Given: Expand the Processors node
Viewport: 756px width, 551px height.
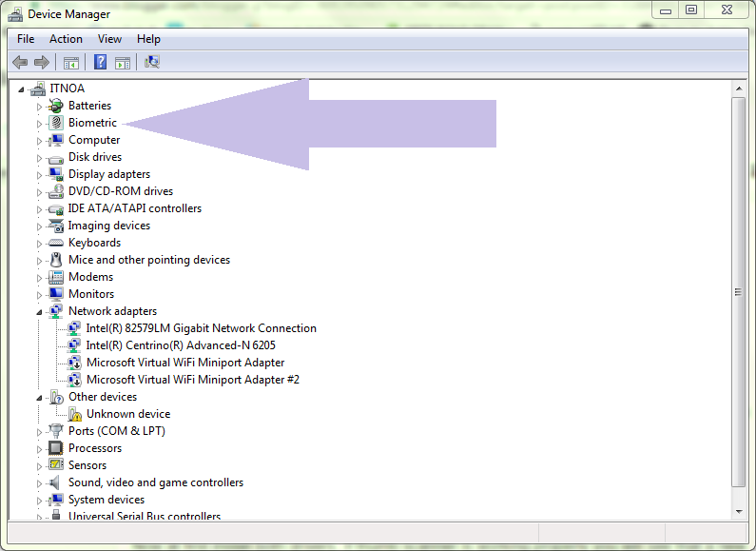Looking at the screenshot, I should (39, 449).
